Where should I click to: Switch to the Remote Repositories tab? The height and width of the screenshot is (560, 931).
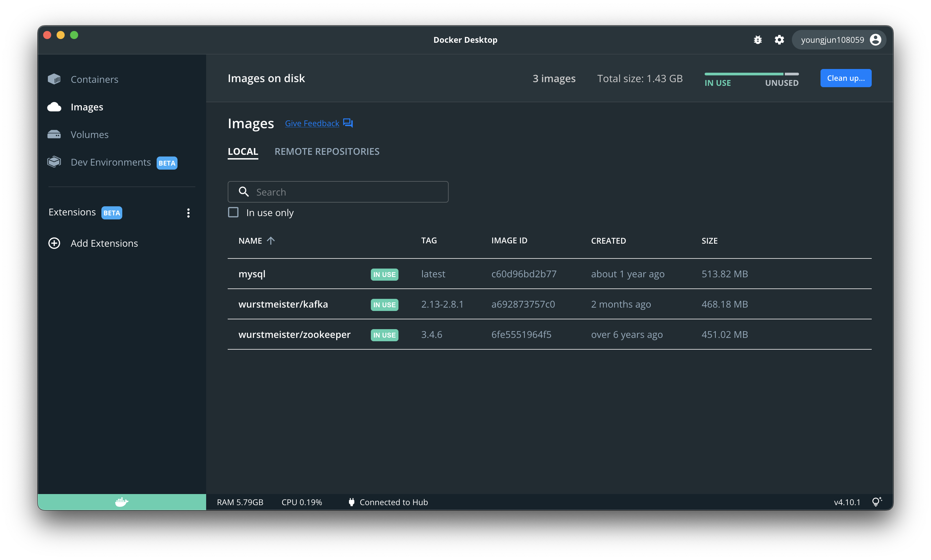(327, 151)
